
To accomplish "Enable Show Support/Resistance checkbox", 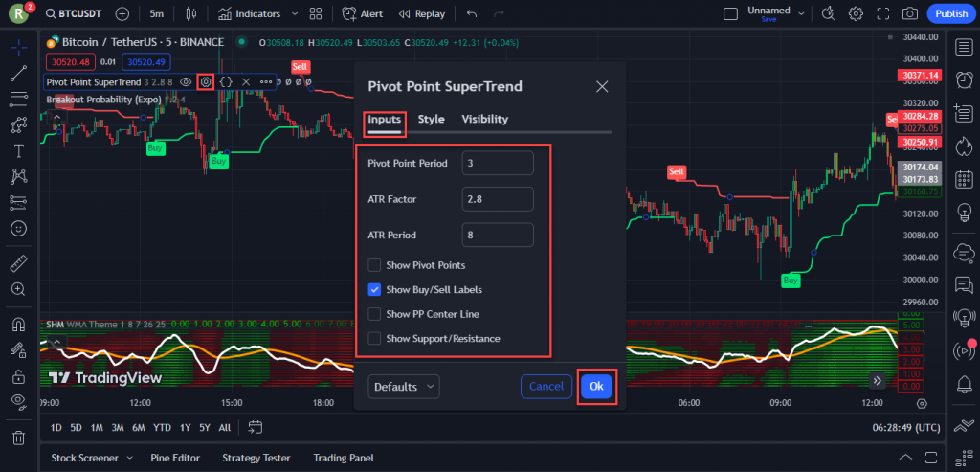I will [x=374, y=338].
